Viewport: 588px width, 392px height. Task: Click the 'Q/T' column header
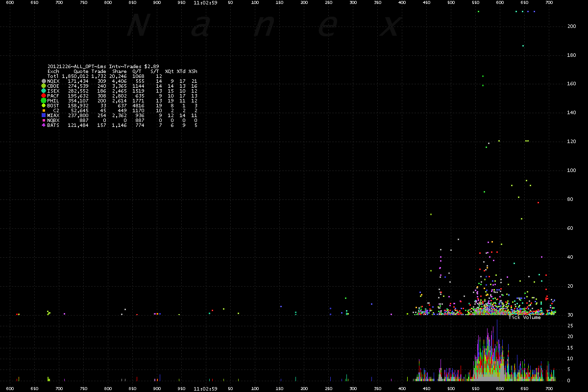[137, 71]
